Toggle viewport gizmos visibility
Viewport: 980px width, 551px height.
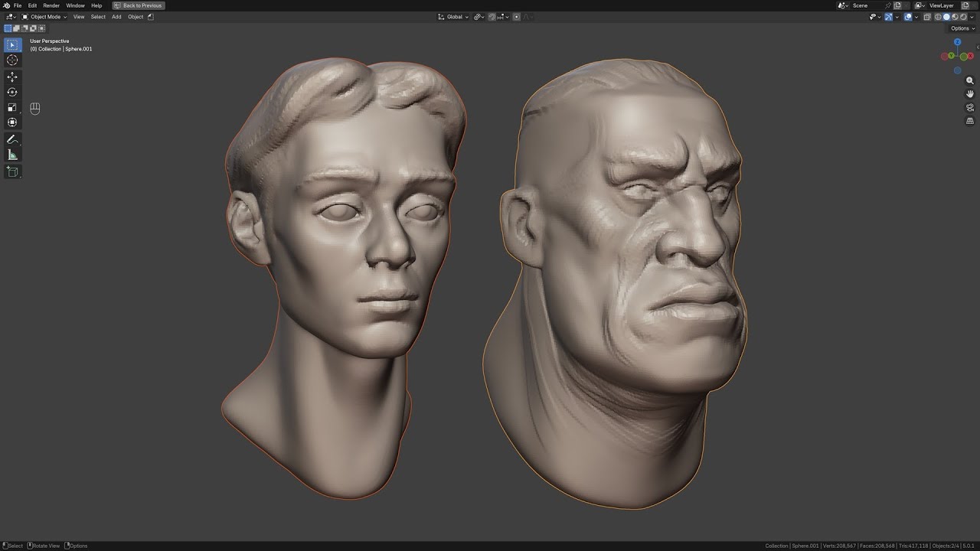(888, 17)
